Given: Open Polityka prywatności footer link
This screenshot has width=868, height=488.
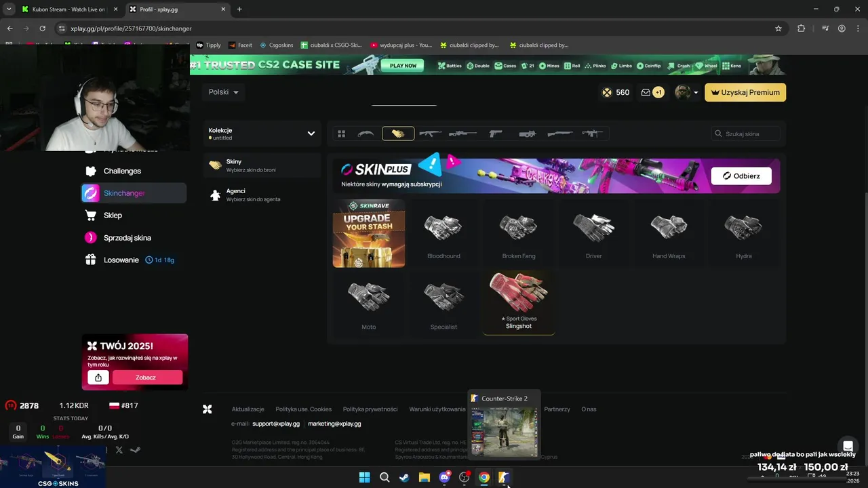Looking at the screenshot, I should (370, 409).
